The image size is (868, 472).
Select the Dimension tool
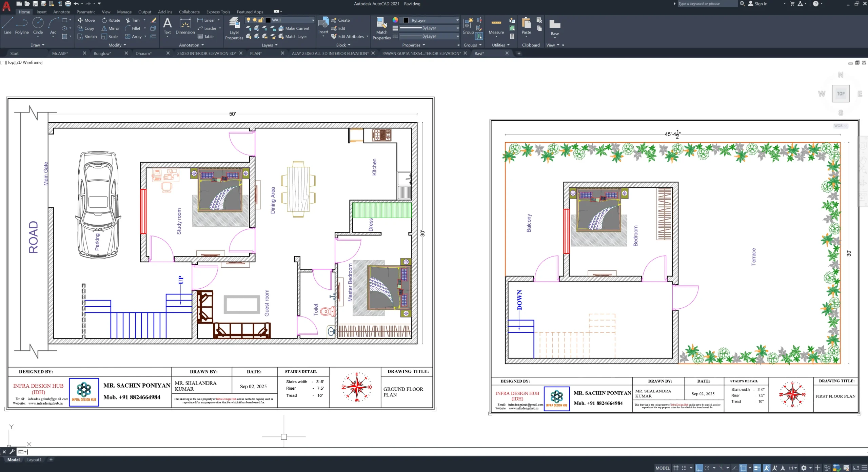point(185,26)
